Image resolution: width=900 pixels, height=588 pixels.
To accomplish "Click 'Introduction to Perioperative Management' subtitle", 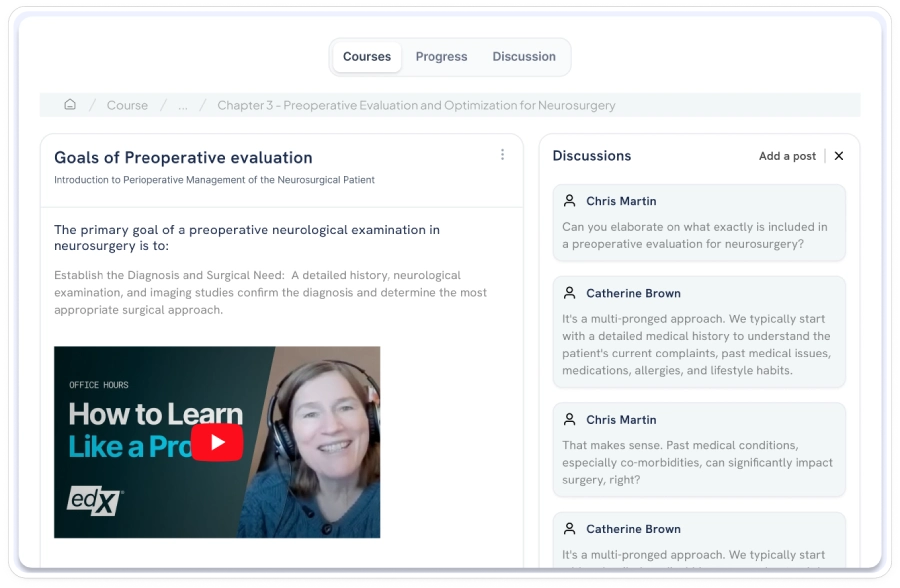I will coord(214,180).
